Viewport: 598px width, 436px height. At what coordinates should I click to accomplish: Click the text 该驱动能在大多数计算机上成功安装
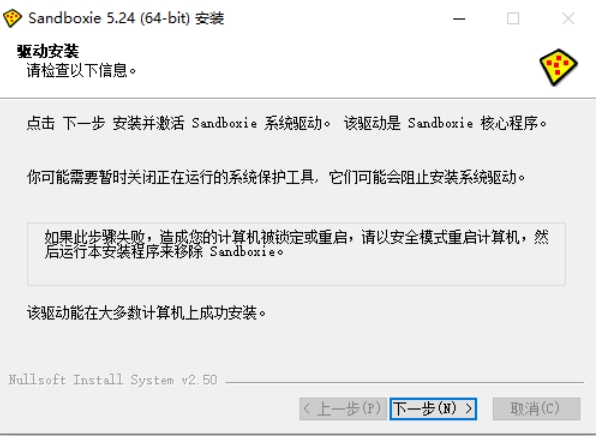146,313
